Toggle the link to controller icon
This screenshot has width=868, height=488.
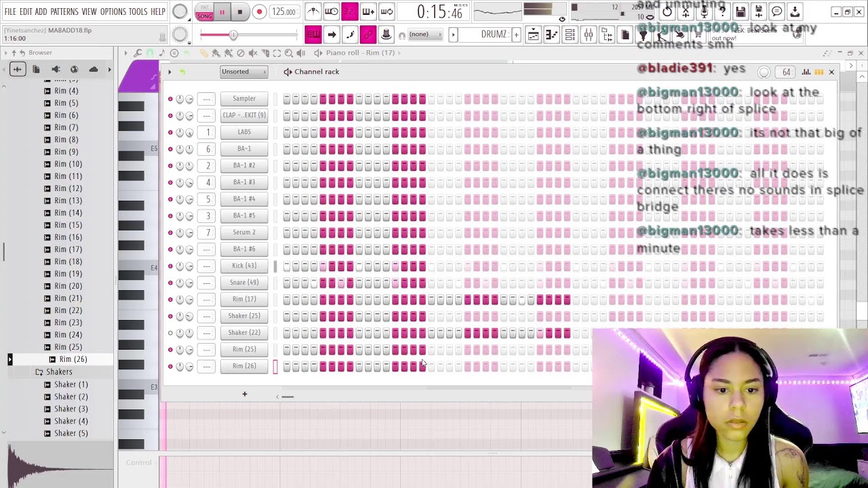pyautogui.click(x=368, y=35)
